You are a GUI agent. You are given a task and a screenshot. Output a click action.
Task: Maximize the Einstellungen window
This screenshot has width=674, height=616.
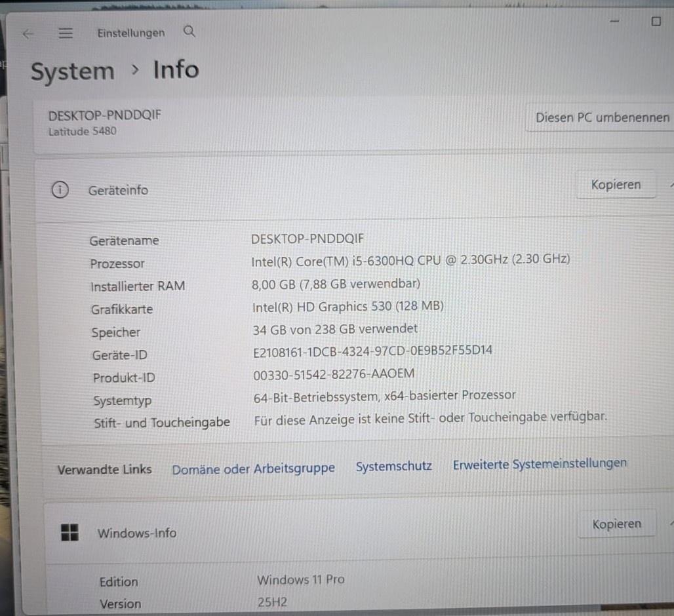[656, 22]
